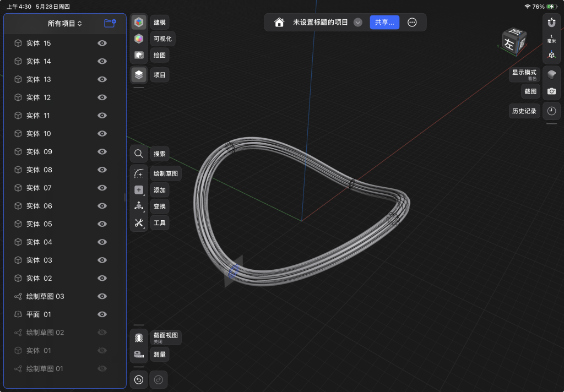Open the Tools (工具) icon
The image size is (564, 392).
(139, 222)
